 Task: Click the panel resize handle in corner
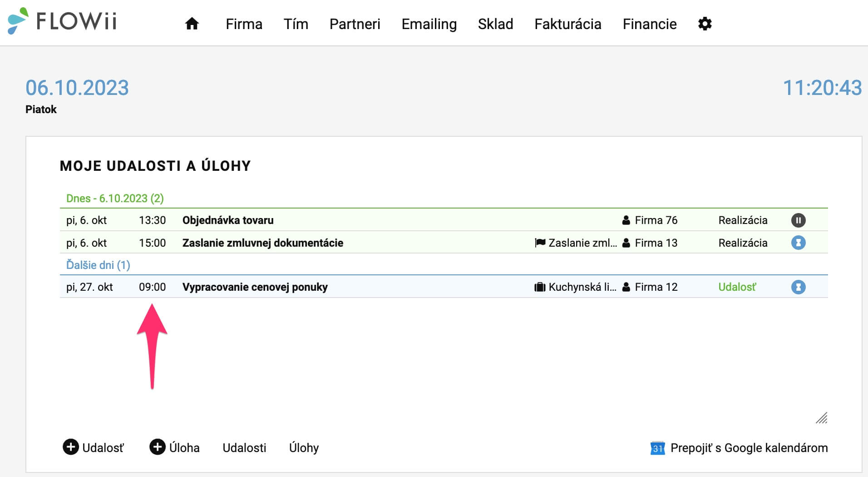pos(822,418)
